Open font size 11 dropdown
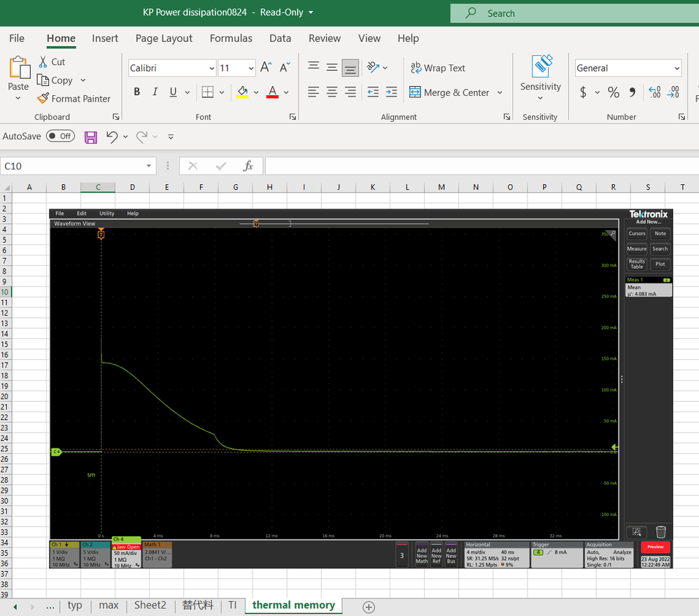 pyautogui.click(x=251, y=68)
